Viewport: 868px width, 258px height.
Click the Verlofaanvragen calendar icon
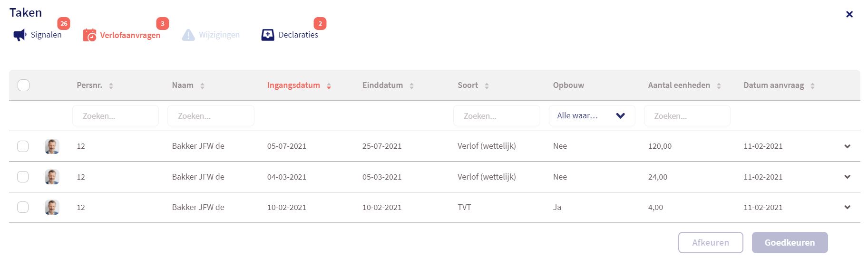[89, 35]
